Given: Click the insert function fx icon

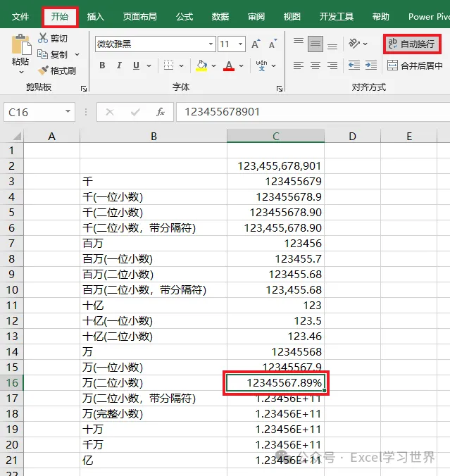Looking at the screenshot, I should click(x=161, y=113).
